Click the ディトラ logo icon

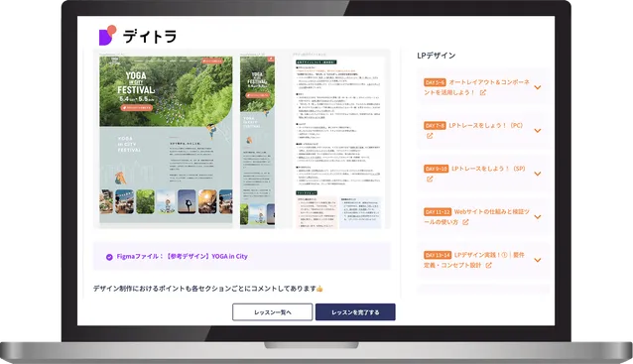click(108, 35)
